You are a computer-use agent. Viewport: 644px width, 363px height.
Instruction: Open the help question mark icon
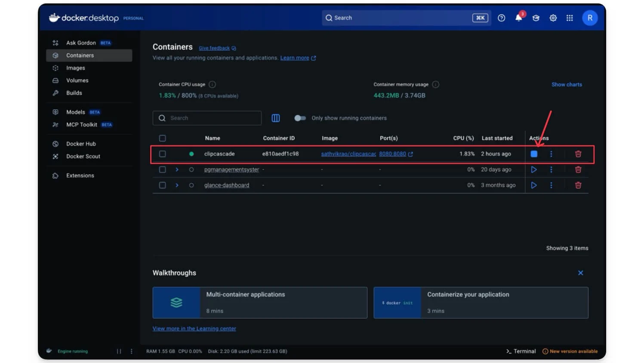pos(501,18)
